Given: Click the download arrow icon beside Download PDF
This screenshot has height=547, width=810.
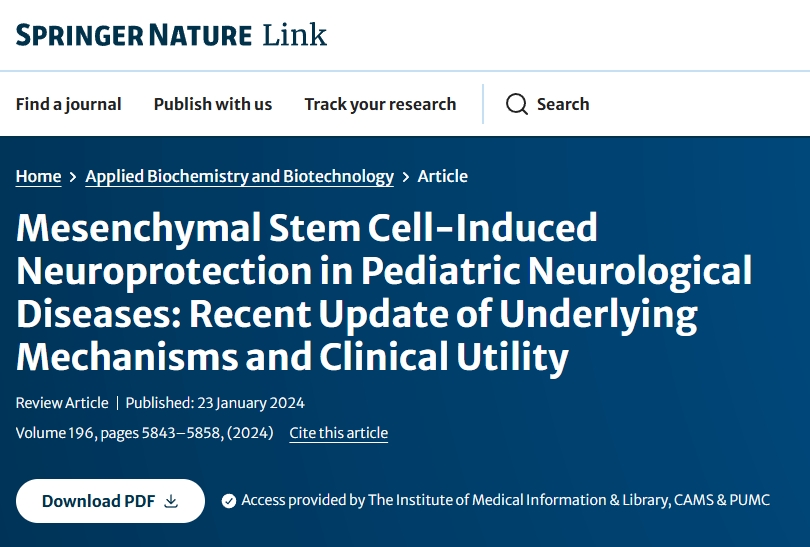Looking at the screenshot, I should (171, 501).
